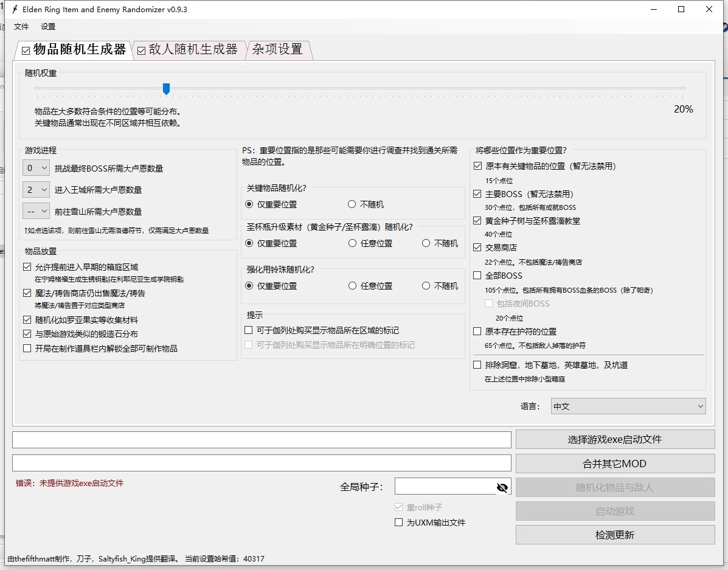
Task: Open the 语言 dropdown
Action: pyautogui.click(x=628, y=406)
